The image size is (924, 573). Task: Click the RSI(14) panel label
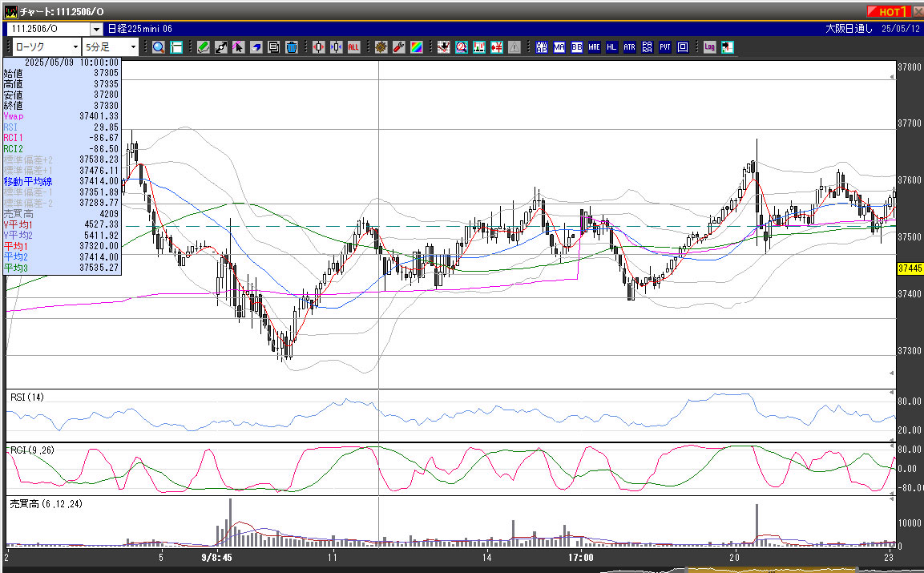tap(27, 397)
